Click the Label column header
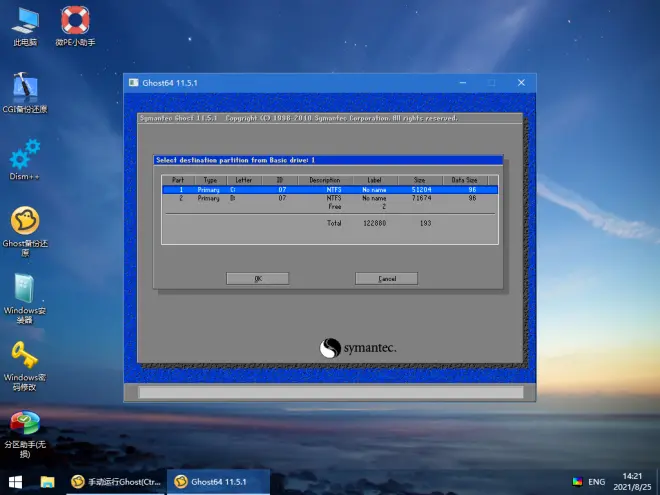The image size is (660, 495). click(x=375, y=180)
